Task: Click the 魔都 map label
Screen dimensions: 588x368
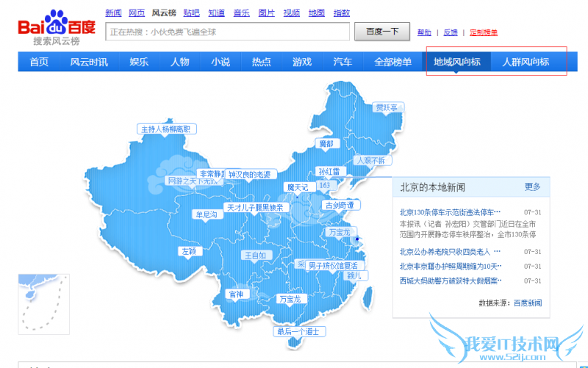Action: point(326,143)
